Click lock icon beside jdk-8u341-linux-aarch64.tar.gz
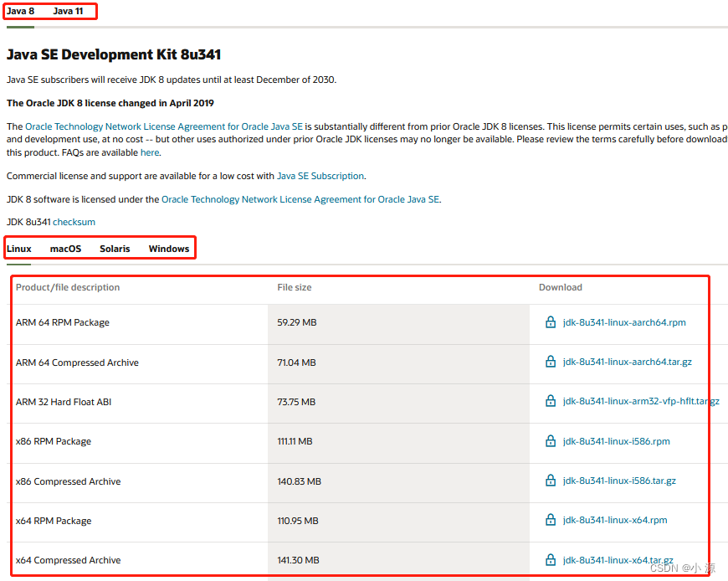The height and width of the screenshot is (581, 728). click(551, 362)
